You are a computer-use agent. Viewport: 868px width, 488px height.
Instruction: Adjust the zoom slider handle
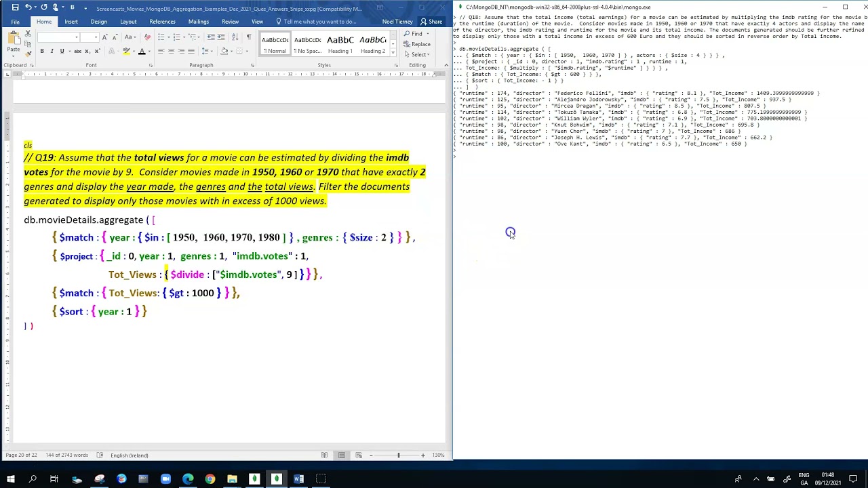click(398, 455)
